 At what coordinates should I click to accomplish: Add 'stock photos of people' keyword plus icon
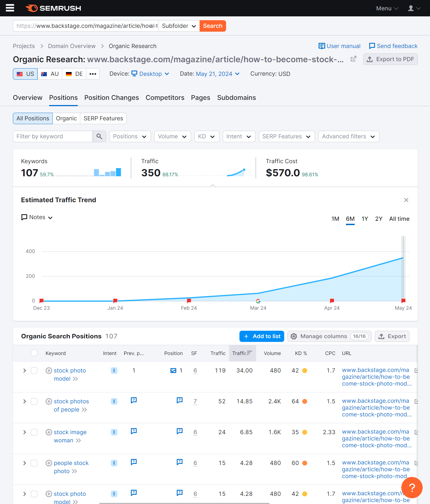point(49,401)
